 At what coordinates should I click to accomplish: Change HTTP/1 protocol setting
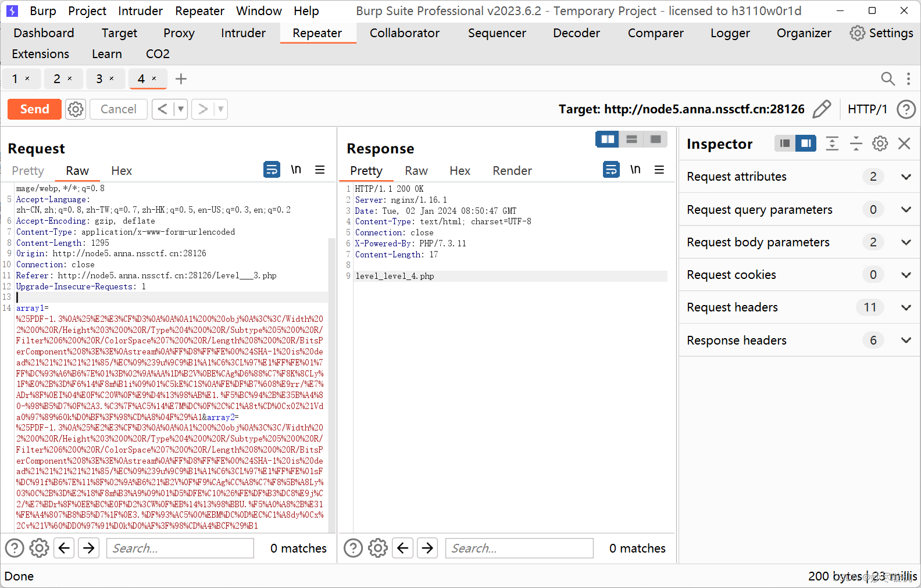point(867,109)
